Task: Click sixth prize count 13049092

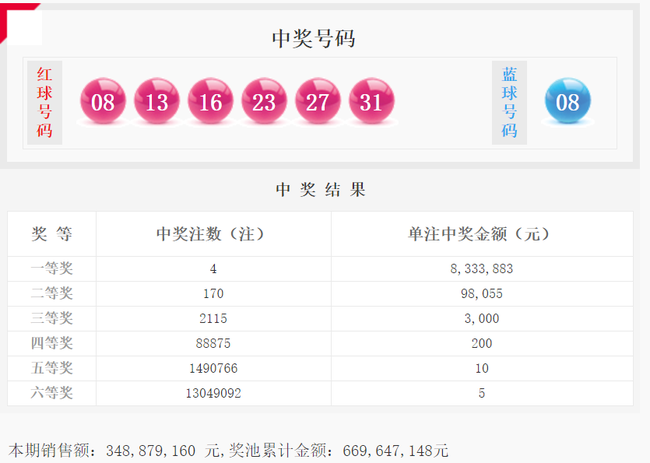Action: 213,393
